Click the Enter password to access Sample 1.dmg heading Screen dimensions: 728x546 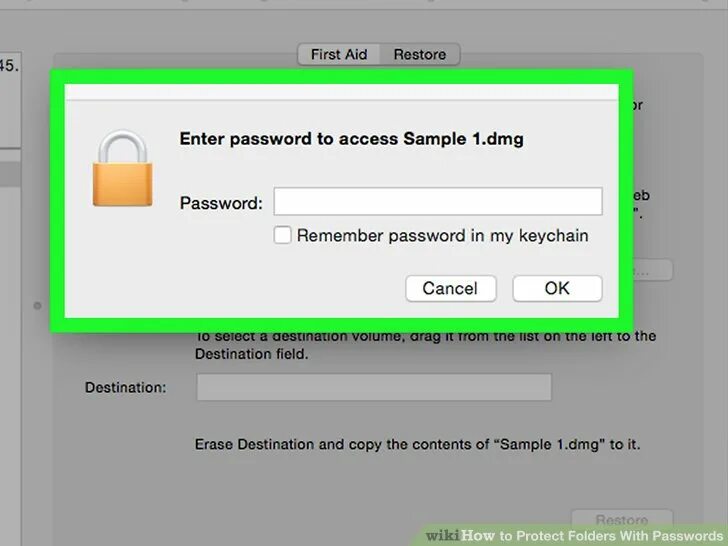coord(351,139)
